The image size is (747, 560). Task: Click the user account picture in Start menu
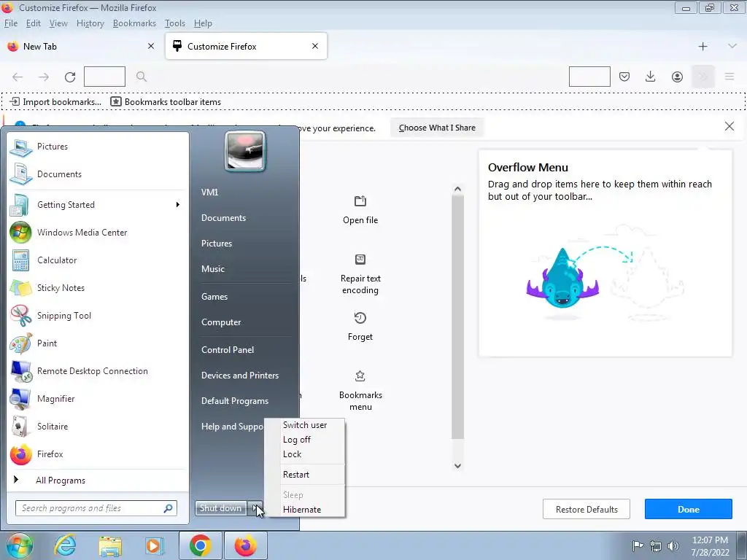click(245, 152)
